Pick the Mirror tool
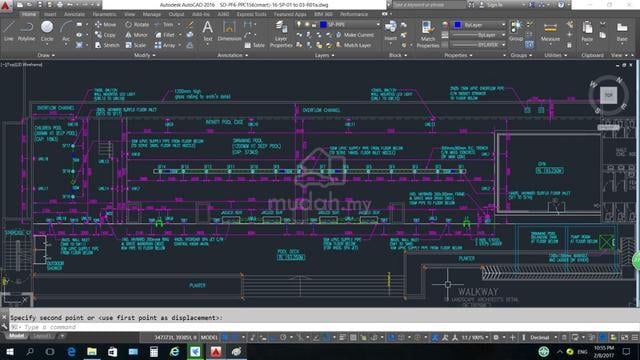This screenshot has height=360, width=640. 136,35
